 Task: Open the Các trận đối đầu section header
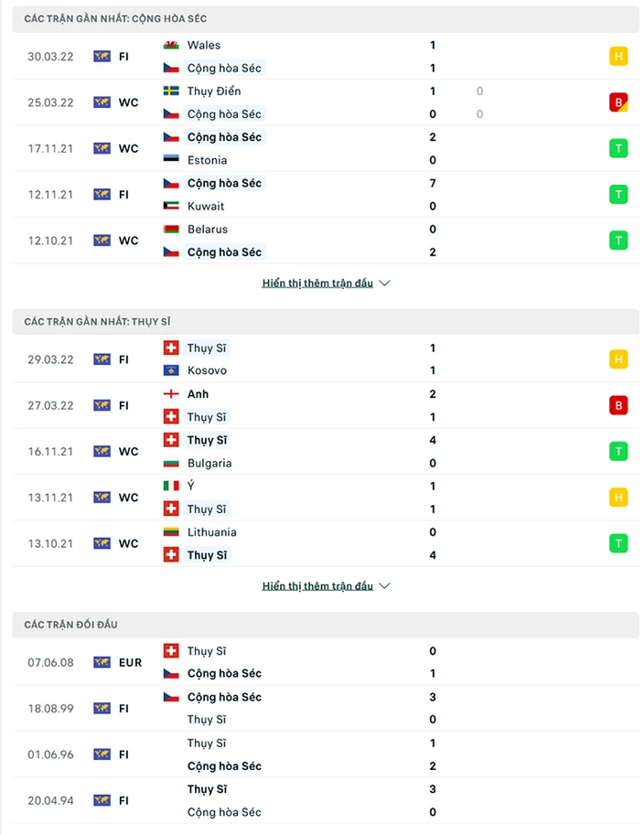(326, 625)
